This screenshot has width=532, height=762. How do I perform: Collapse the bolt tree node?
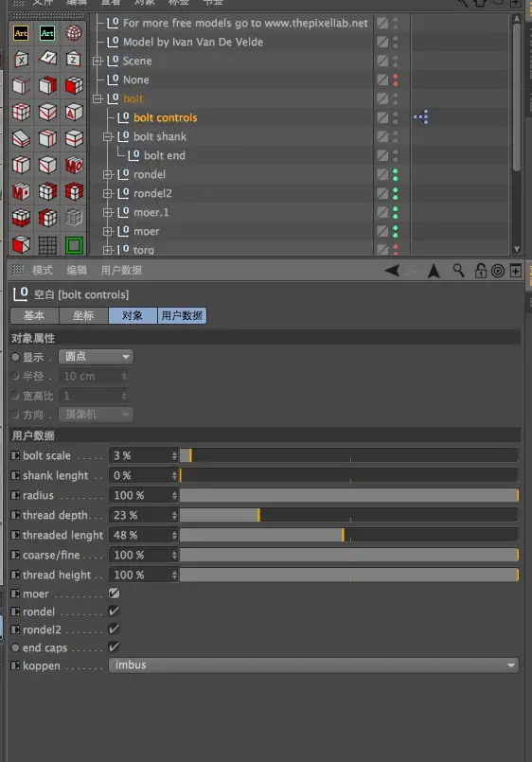click(98, 99)
